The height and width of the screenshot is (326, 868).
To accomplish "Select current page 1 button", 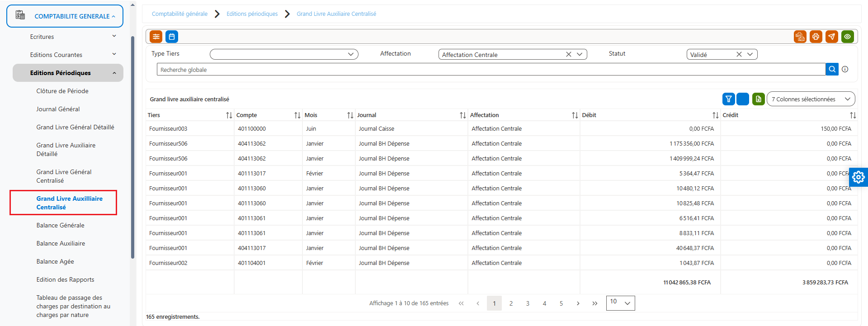I will tap(495, 303).
